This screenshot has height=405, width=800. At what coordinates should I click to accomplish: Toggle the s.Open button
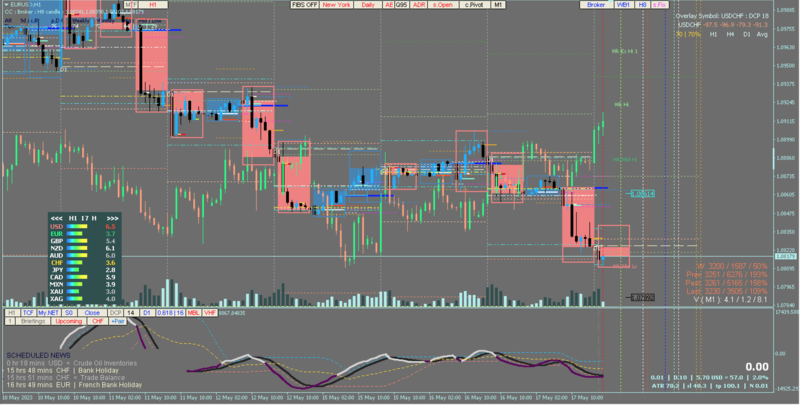[443, 5]
